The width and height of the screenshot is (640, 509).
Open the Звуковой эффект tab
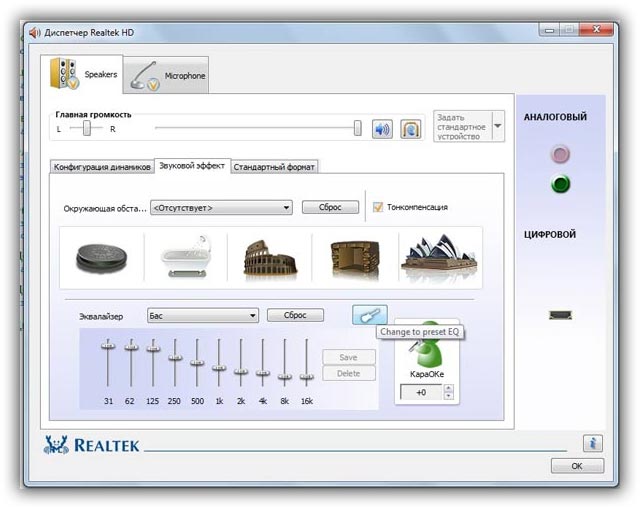pos(192,166)
